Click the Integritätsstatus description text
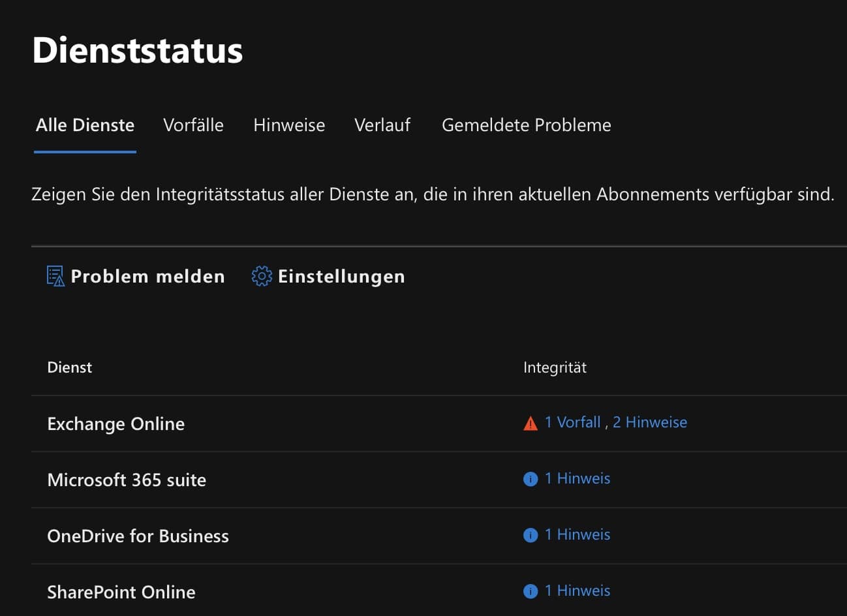The image size is (847, 616). tap(433, 194)
